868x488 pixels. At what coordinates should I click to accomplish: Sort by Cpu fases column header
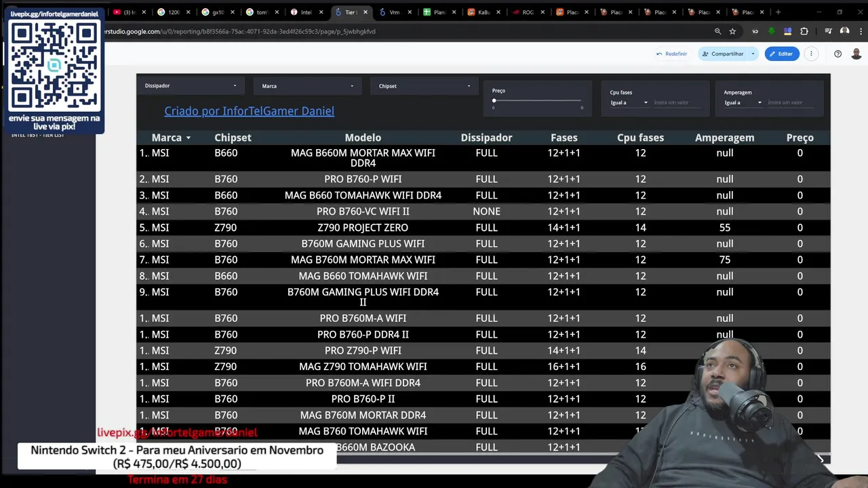click(x=640, y=138)
